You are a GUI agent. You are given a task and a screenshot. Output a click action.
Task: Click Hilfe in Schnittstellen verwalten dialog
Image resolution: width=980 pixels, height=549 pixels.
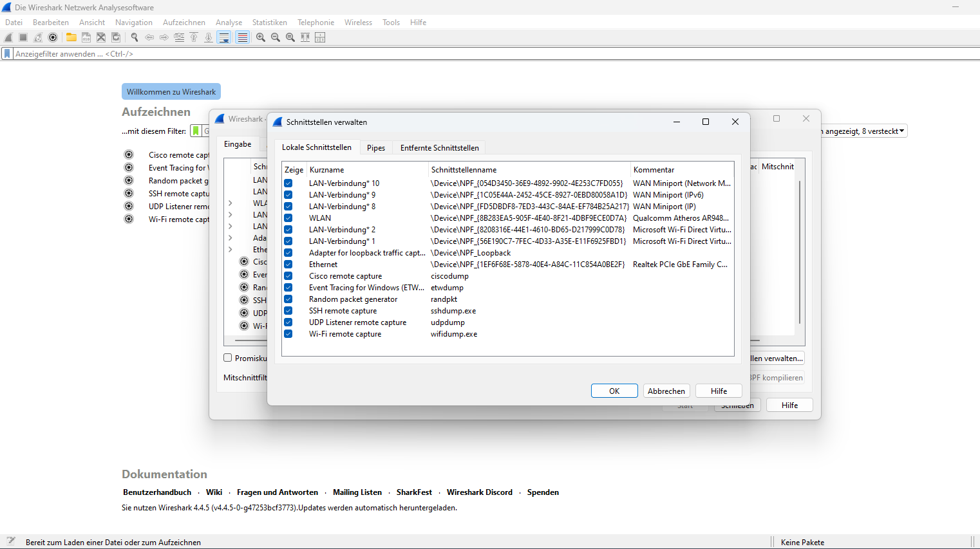719,391
